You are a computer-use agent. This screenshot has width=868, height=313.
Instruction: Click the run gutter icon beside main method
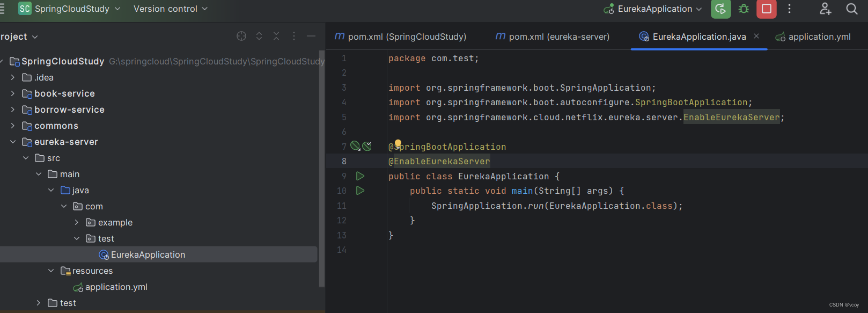361,191
